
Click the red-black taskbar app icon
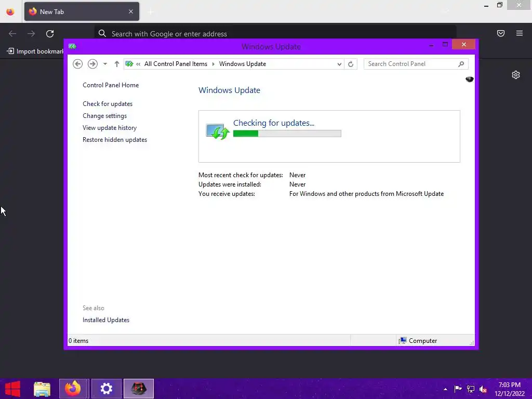click(138, 389)
